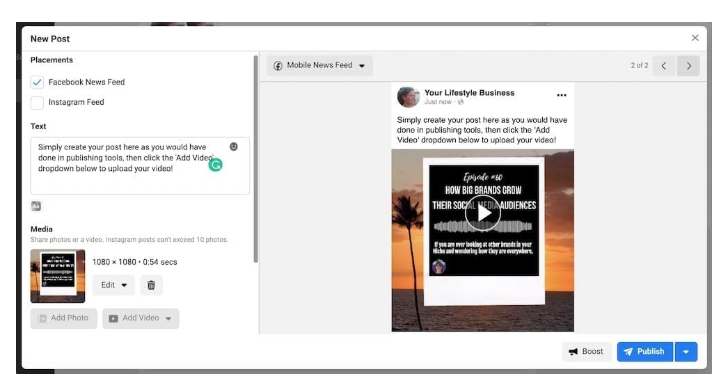
Task: Go to previous preview with left arrow
Action: point(664,66)
